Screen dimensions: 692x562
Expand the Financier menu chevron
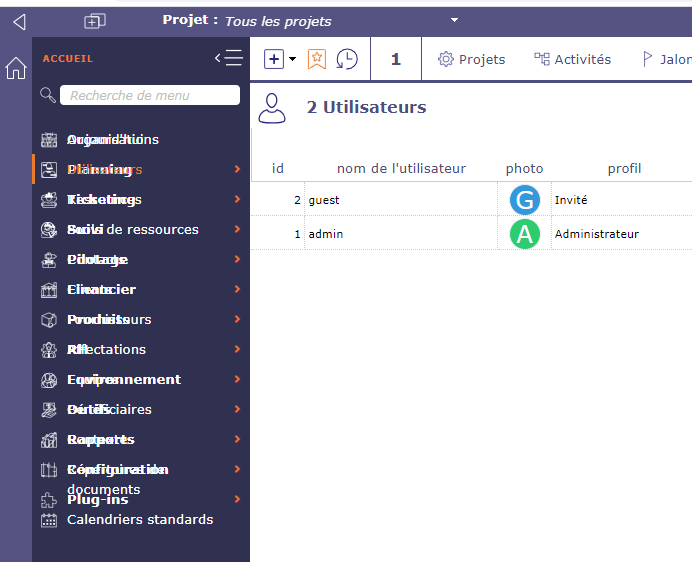point(237,289)
